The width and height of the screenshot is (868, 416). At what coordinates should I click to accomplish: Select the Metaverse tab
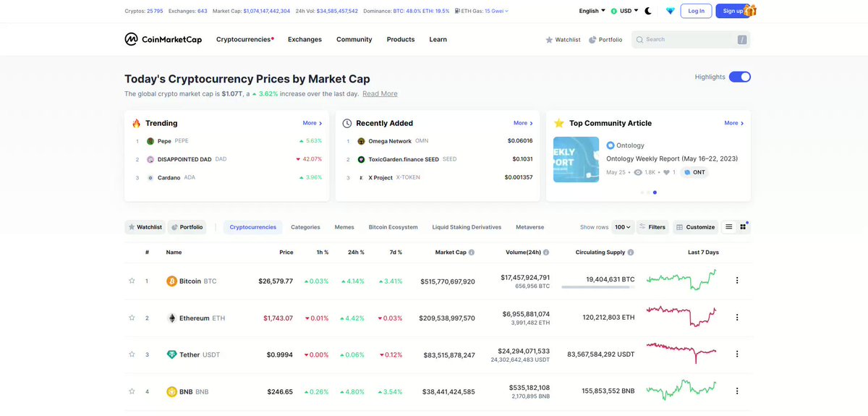530,227
